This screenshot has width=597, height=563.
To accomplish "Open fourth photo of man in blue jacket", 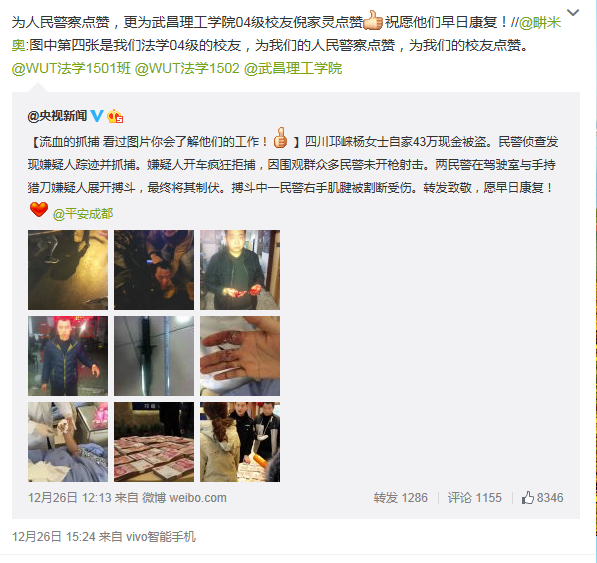I will point(68,356).
